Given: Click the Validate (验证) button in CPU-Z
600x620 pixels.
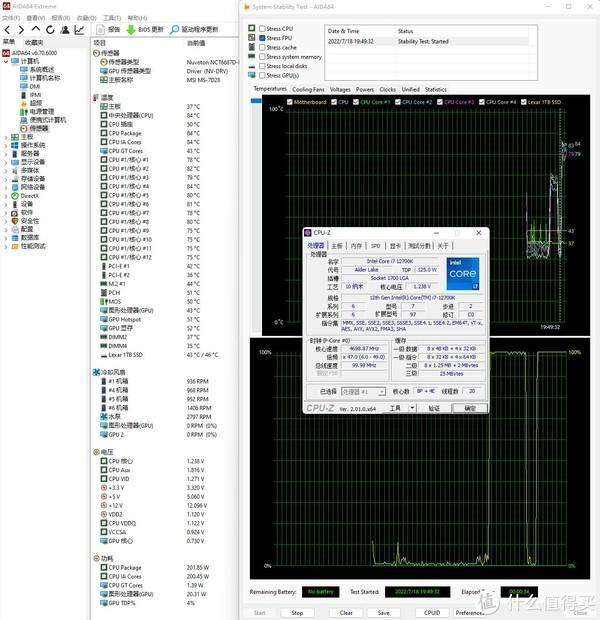Looking at the screenshot, I should tap(434, 408).
